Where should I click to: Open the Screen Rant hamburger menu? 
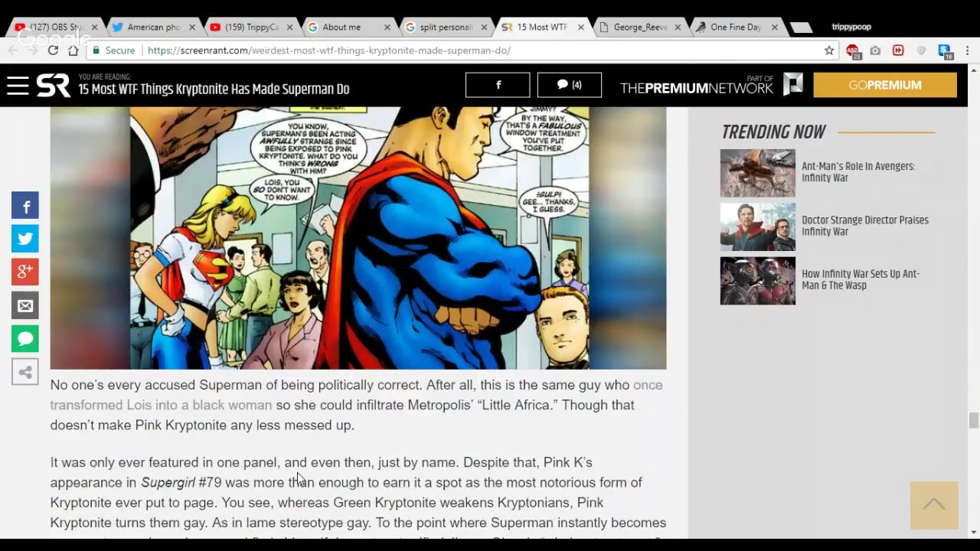[x=18, y=86]
